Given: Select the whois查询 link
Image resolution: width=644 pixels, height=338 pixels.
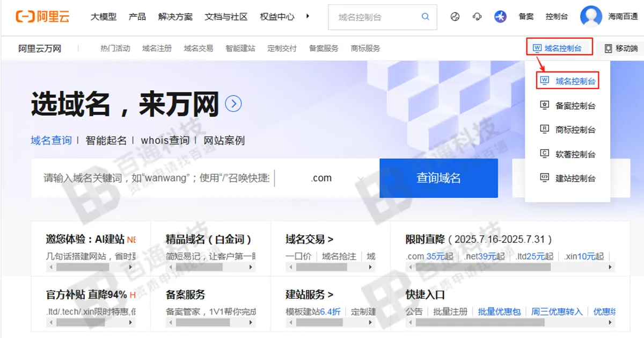Looking at the screenshot, I should point(165,140).
